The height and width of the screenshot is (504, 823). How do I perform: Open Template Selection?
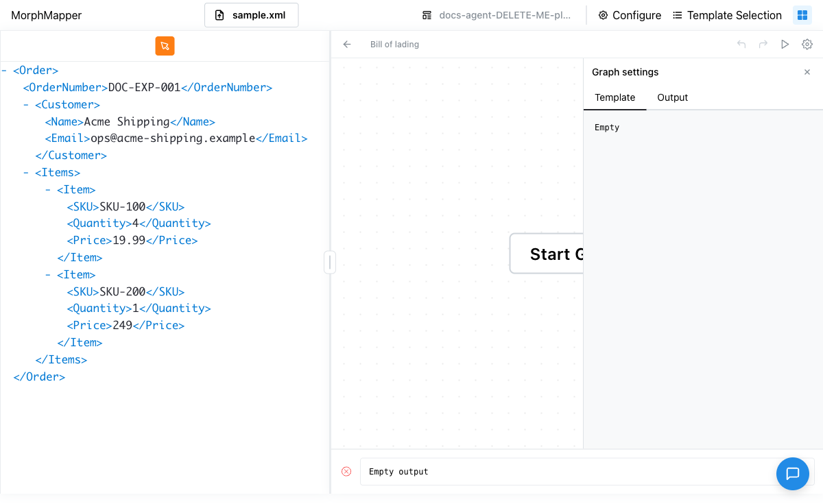click(x=727, y=15)
